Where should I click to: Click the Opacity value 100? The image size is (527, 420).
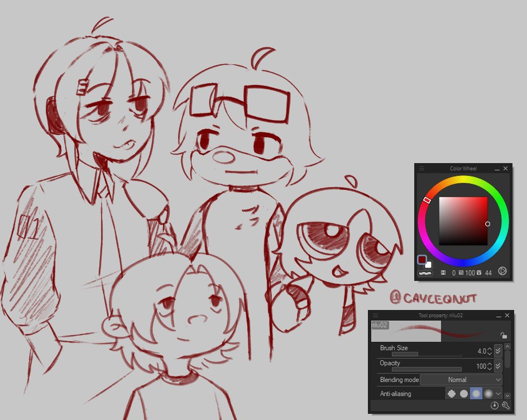tap(481, 366)
